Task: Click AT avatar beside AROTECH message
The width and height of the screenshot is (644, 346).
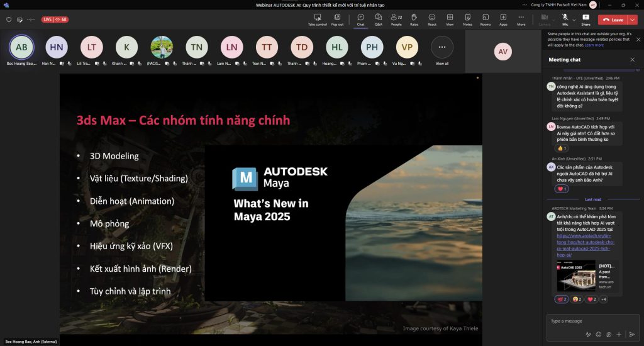Action: point(551,216)
